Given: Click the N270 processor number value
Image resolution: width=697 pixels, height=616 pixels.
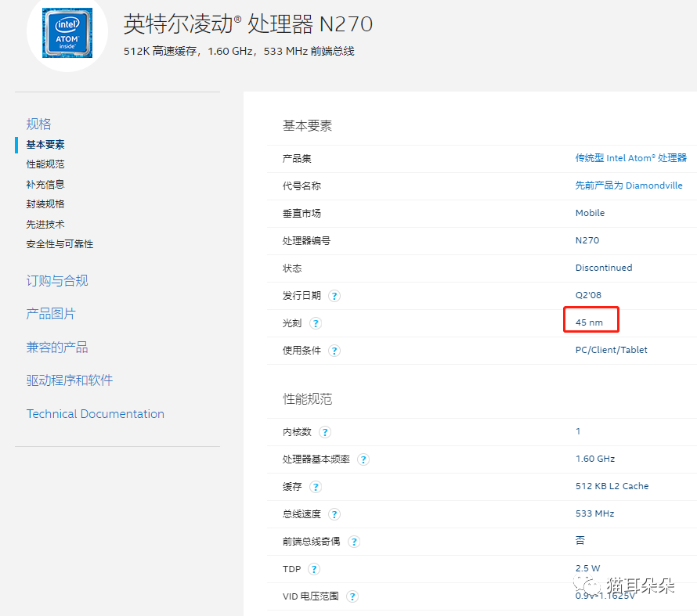Looking at the screenshot, I should click(x=587, y=240).
